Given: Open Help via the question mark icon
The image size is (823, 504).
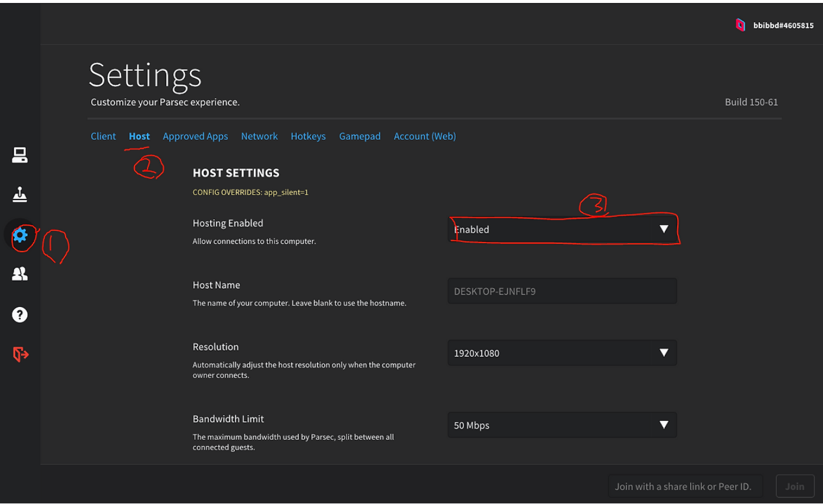Looking at the screenshot, I should (x=20, y=315).
